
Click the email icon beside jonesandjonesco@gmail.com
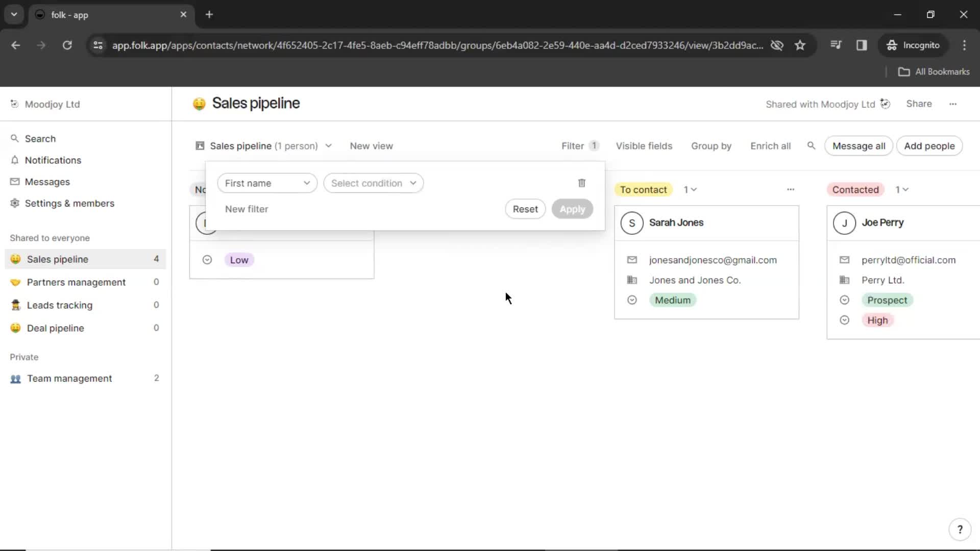[x=632, y=260]
